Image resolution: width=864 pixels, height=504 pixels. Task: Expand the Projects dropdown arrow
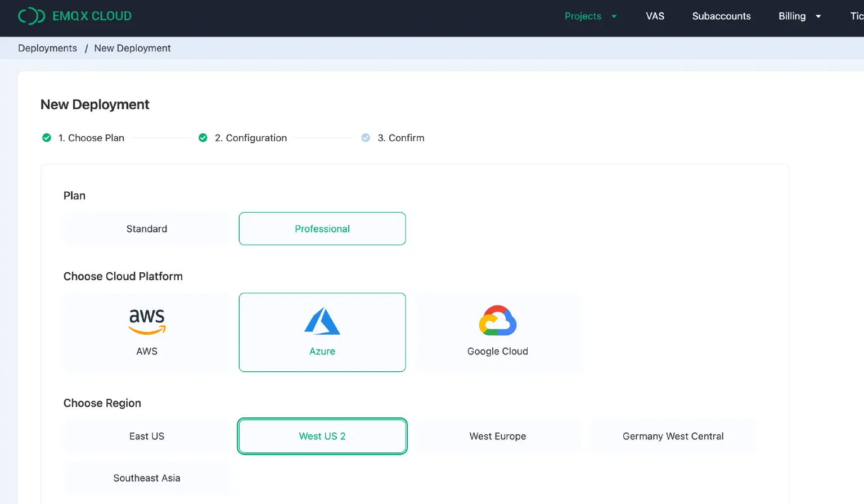click(x=614, y=16)
